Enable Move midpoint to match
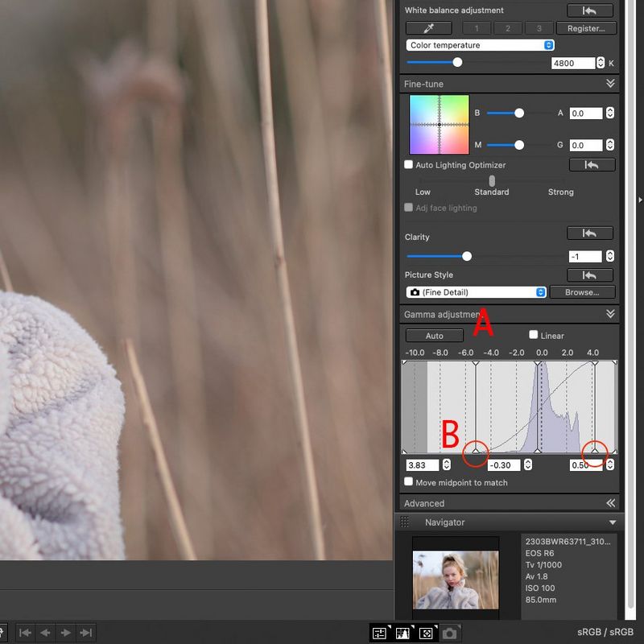This screenshot has height=644, width=644. point(408,481)
